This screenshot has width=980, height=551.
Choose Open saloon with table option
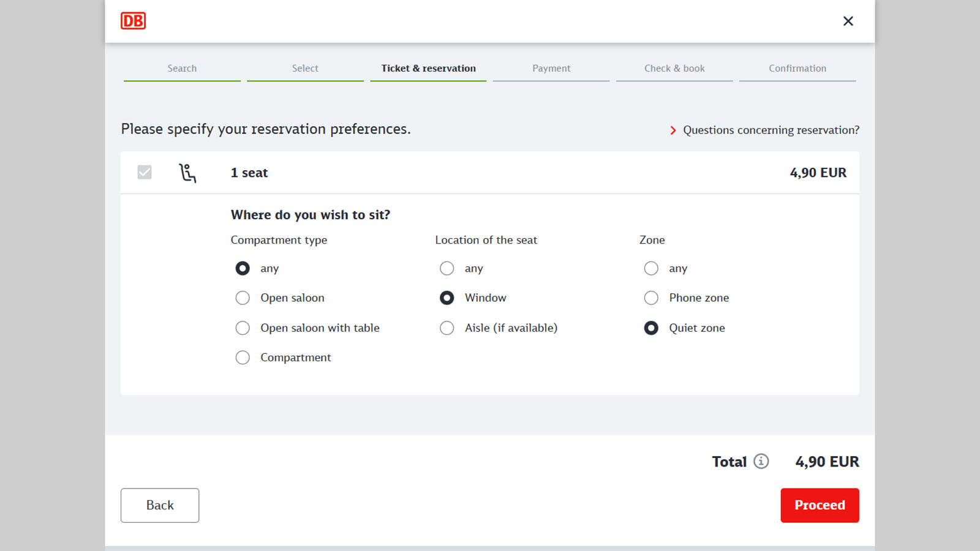pos(243,328)
